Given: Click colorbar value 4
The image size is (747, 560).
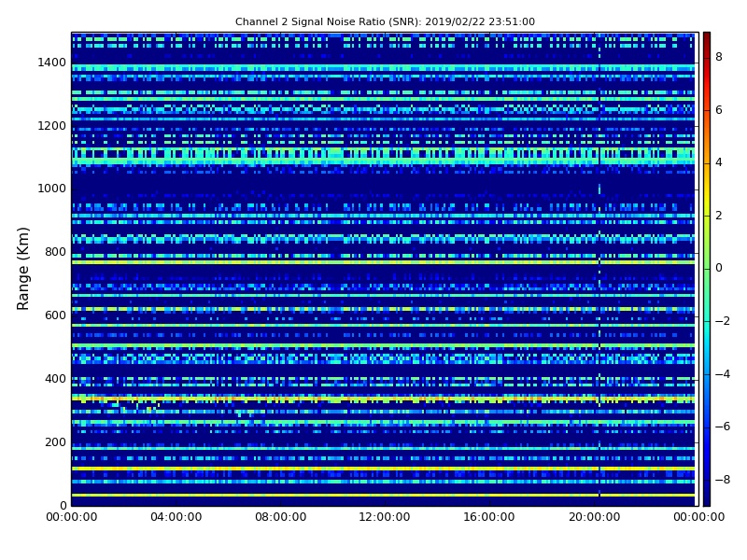Looking at the screenshot, I should point(719,162).
